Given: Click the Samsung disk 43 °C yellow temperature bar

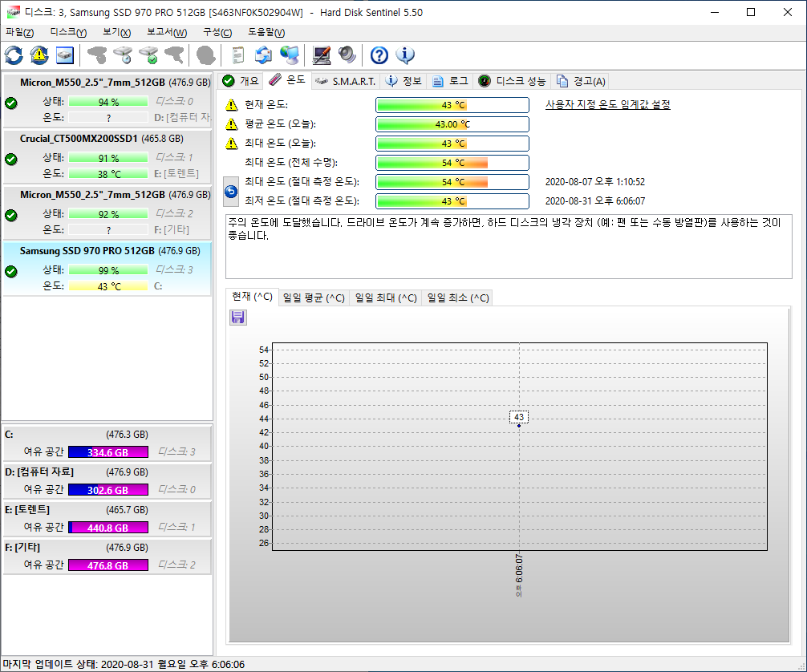Looking at the screenshot, I should 108,286.
